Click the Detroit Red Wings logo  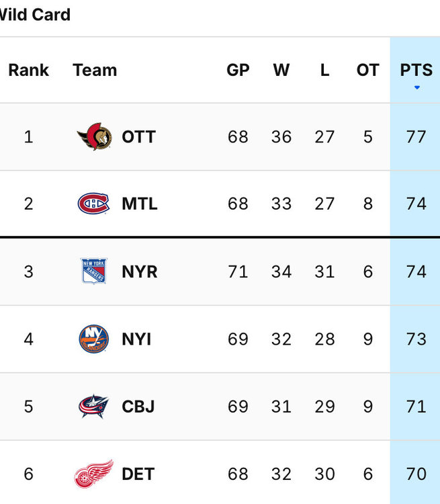93,474
